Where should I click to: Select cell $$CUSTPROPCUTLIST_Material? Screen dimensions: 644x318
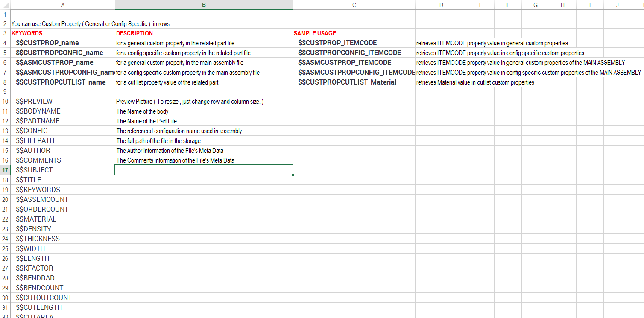[354, 82]
